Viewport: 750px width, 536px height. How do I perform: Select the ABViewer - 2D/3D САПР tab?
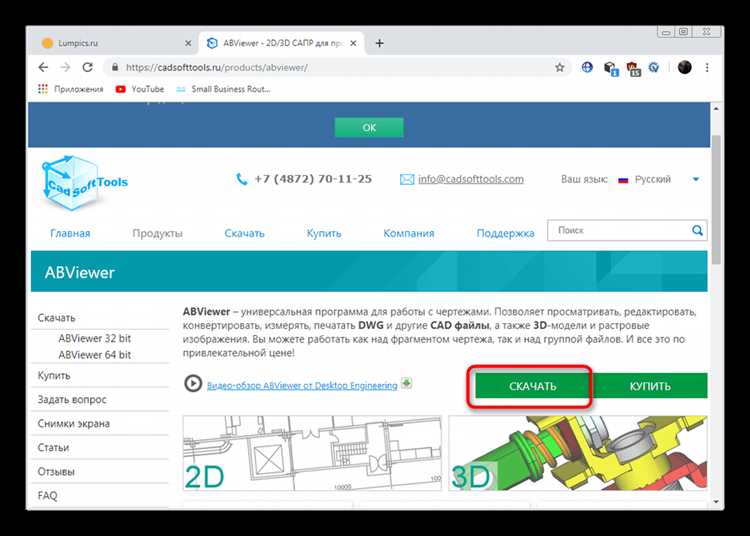click(x=282, y=43)
